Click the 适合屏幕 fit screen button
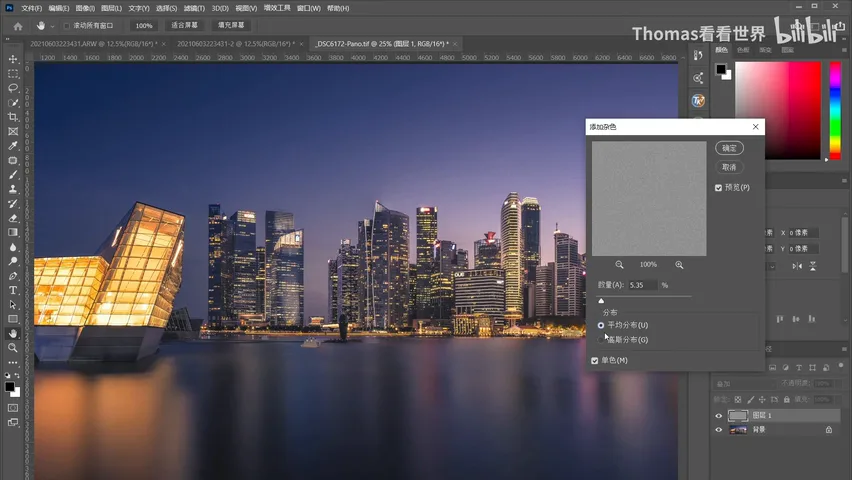852x480 pixels. (x=185, y=26)
